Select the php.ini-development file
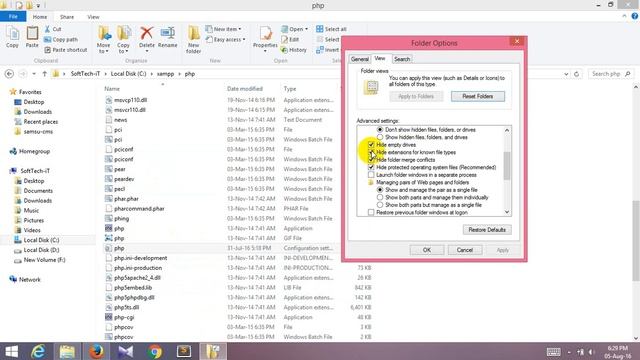The width and height of the screenshot is (640, 360). pyautogui.click(x=140, y=258)
